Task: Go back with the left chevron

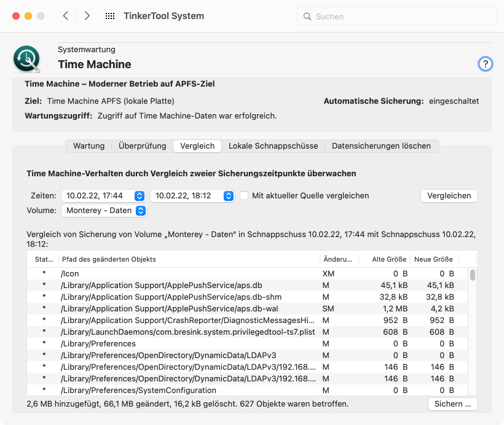Action: coord(66,16)
